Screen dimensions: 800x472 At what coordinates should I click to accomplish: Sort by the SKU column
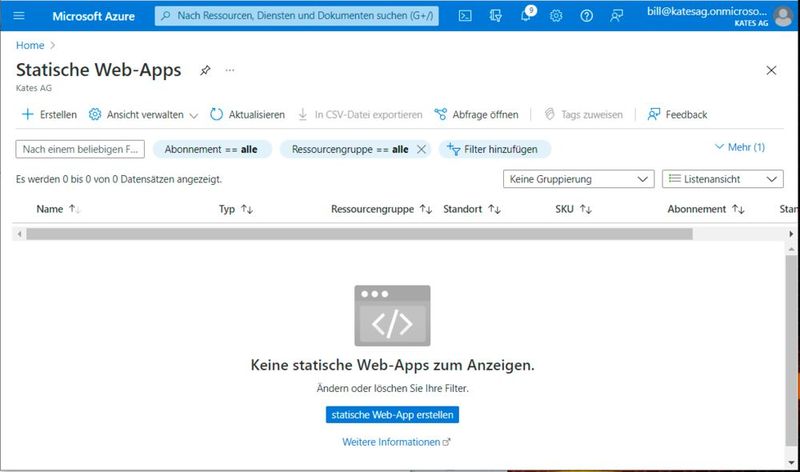[x=573, y=209]
